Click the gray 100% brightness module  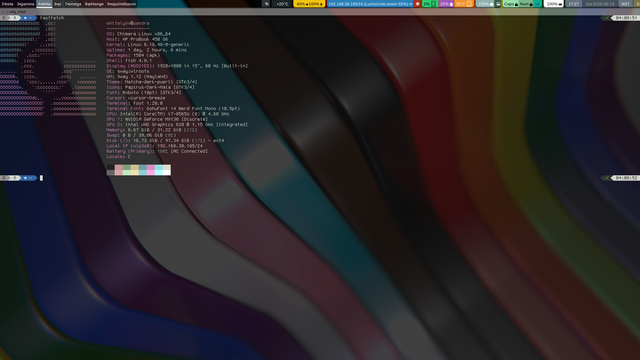pyautogui.click(x=485, y=4)
